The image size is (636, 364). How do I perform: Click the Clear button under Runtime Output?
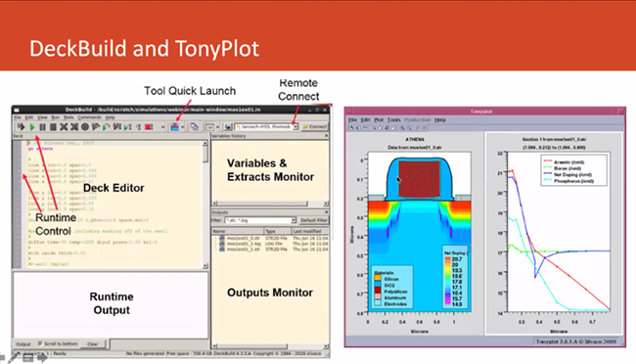pyautogui.click(x=93, y=343)
